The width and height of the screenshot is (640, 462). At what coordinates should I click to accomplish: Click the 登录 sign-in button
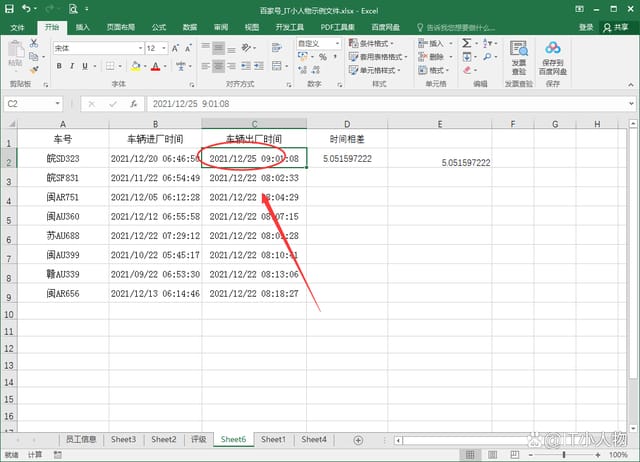point(586,27)
